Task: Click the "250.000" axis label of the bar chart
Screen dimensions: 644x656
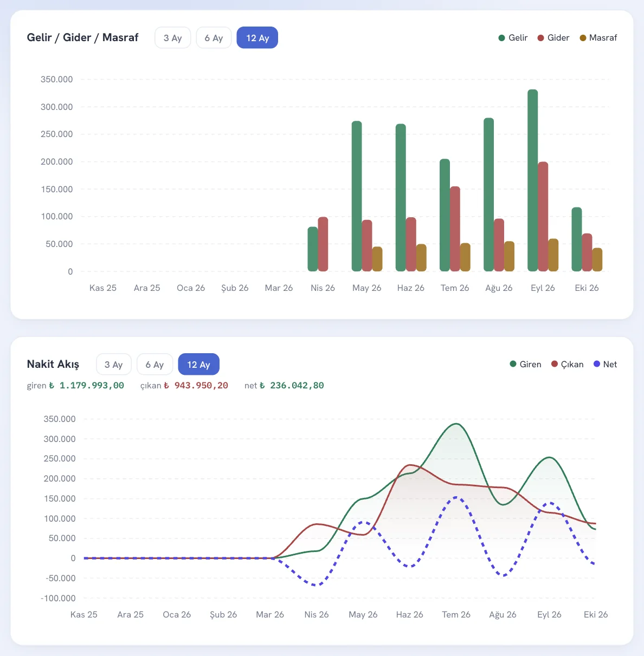Action: click(56, 134)
